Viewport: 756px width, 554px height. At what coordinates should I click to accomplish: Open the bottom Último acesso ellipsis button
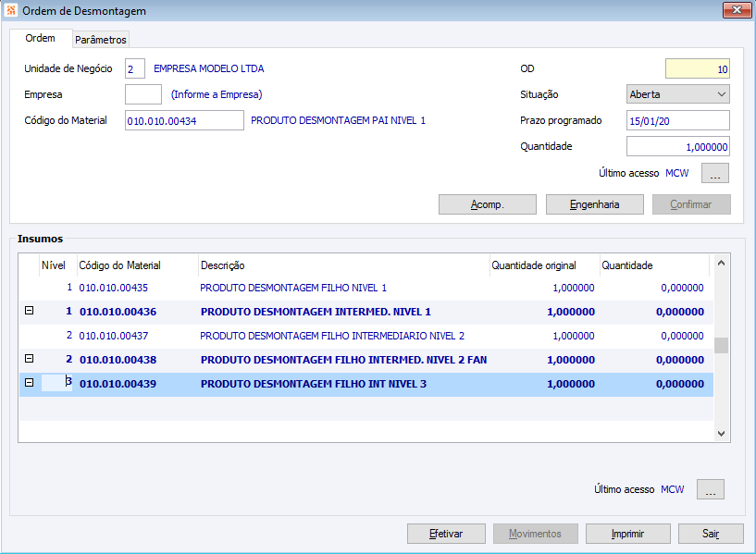pos(711,489)
